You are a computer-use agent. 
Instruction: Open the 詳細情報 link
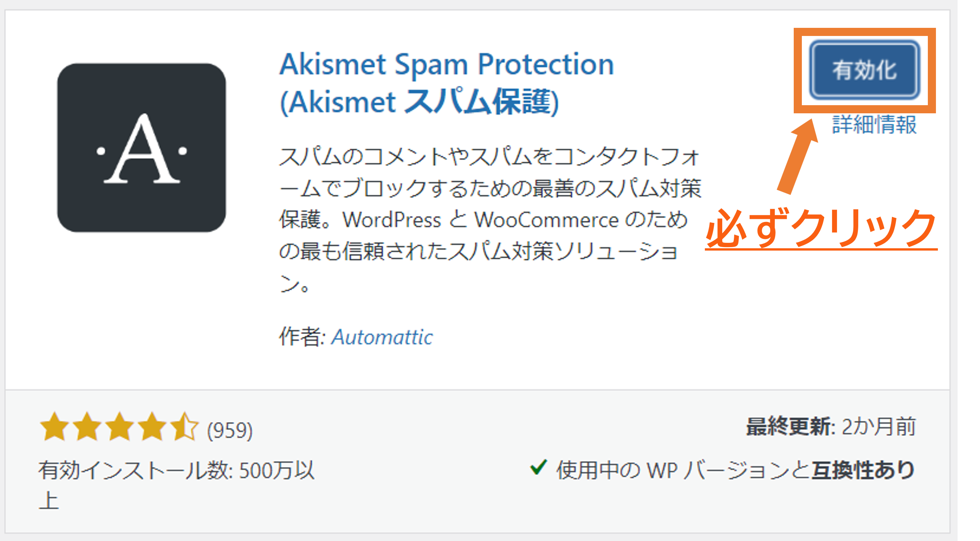tap(874, 125)
